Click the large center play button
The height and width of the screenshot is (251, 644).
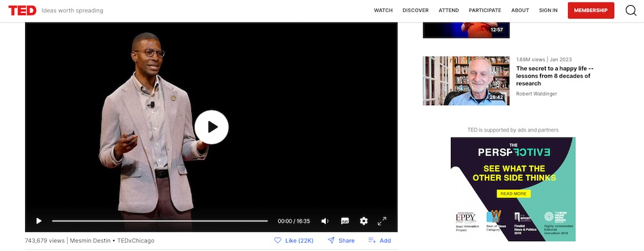[211, 126]
